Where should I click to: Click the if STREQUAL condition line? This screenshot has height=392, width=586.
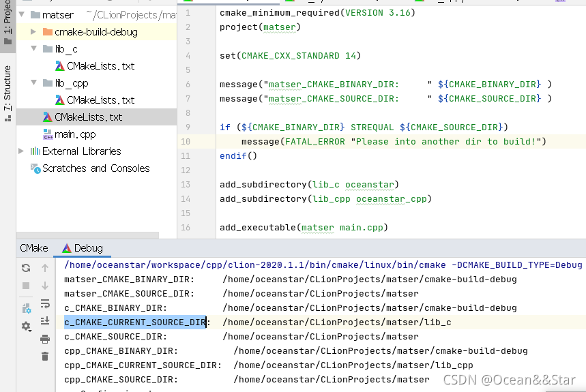[364, 127]
